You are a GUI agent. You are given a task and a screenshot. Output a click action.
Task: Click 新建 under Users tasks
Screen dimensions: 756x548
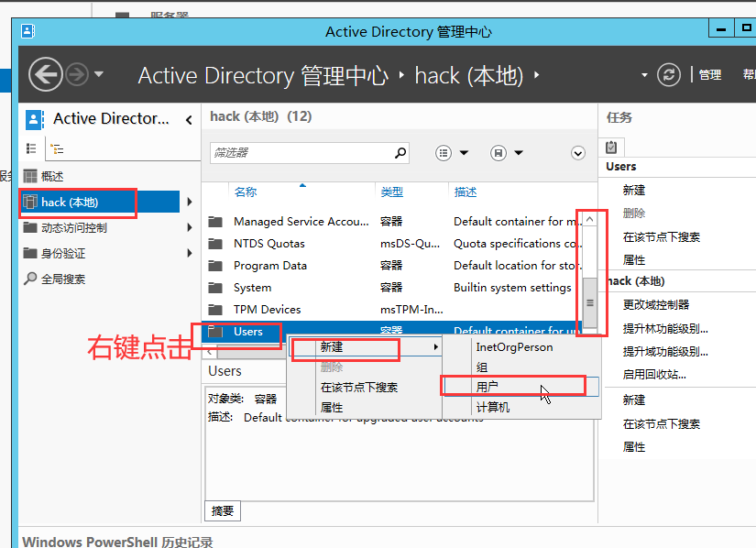[x=633, y=190]
